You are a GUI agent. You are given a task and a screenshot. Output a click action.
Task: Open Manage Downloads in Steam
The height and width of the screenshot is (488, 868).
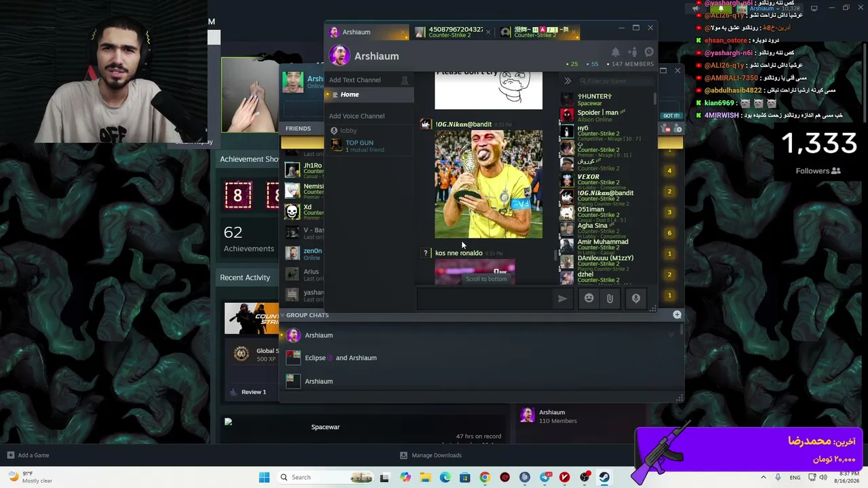click(x=431, y=455)
